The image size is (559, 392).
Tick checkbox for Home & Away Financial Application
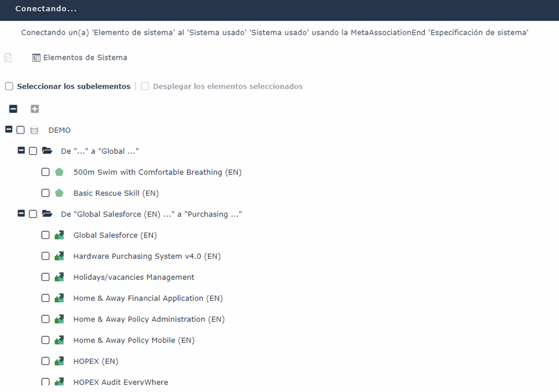tap(45, 298)
